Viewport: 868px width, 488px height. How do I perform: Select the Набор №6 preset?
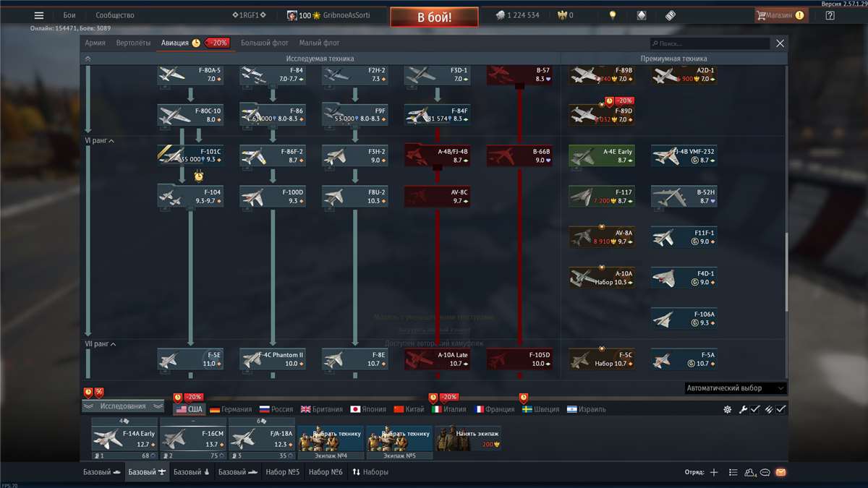[x=325, y=472]
